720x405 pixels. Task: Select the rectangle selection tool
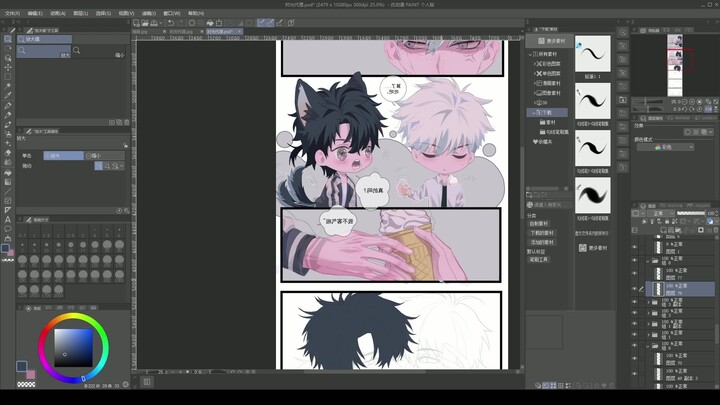(8, 77)
